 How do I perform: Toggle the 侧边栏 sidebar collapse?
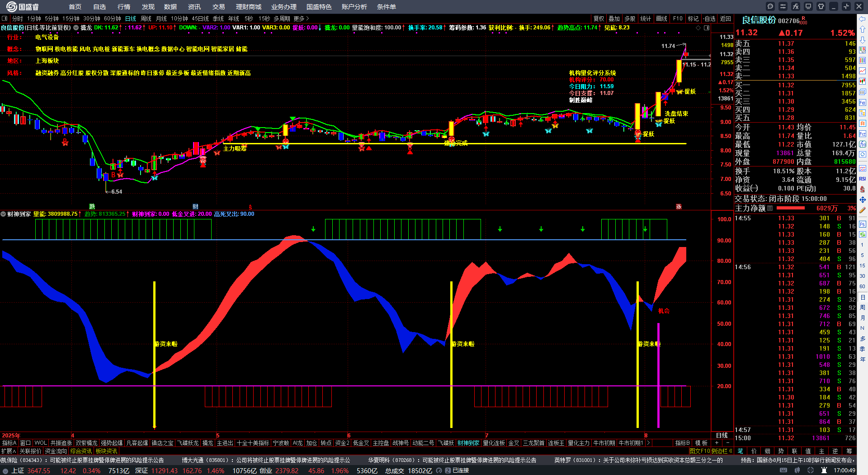[x=722, y=451]
